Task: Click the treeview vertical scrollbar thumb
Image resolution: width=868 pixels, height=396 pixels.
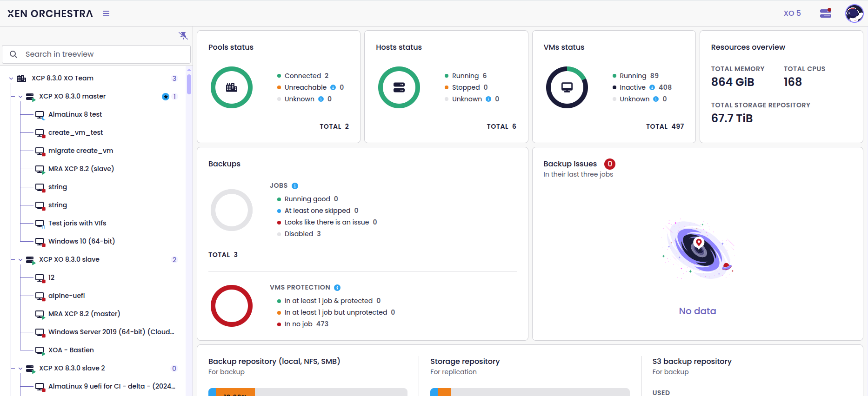Action: tap(189, 84)
